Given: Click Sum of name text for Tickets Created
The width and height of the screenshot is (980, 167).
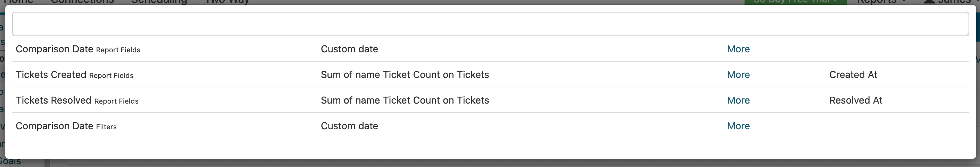Looking at the screenshot, I should [405, 75].
